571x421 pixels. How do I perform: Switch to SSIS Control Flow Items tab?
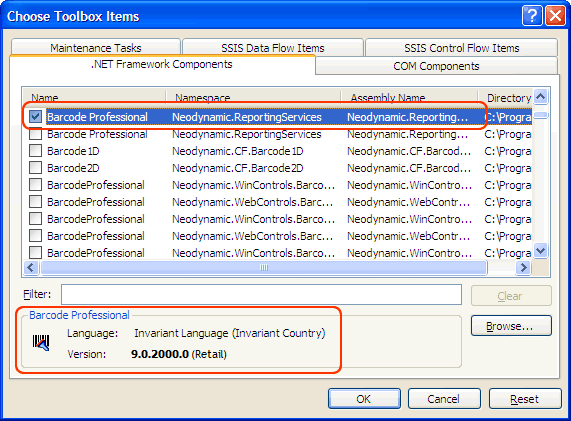[461, 48]
